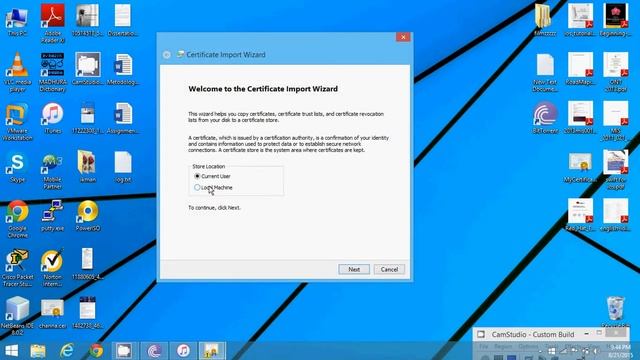The height and width of the screenshot is (360, 640).
Task: Cancel the Certificate Import Wizard
Action: click(x=389, y=269)
